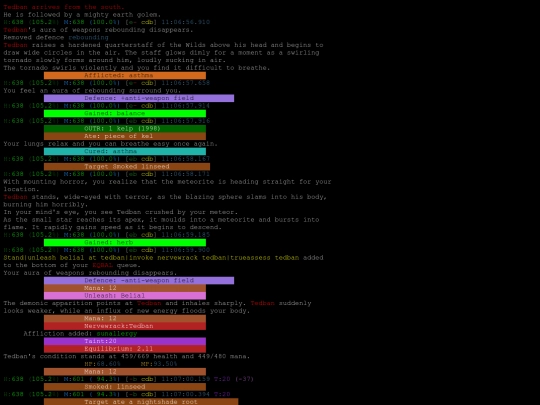Click the green "Gained: balance" bar
This screenshot has height=405, width=540.
(x=125, y=113)
